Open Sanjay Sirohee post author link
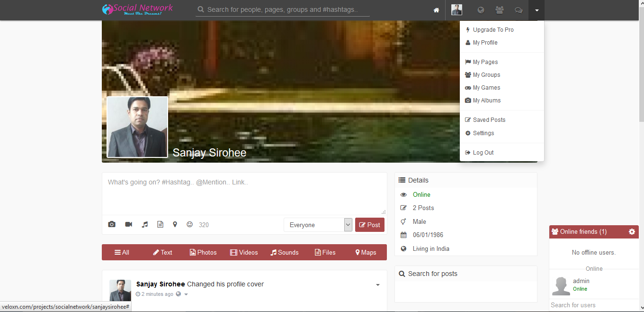The width and height of the screenshot is (644, 312). click(161, 284)
